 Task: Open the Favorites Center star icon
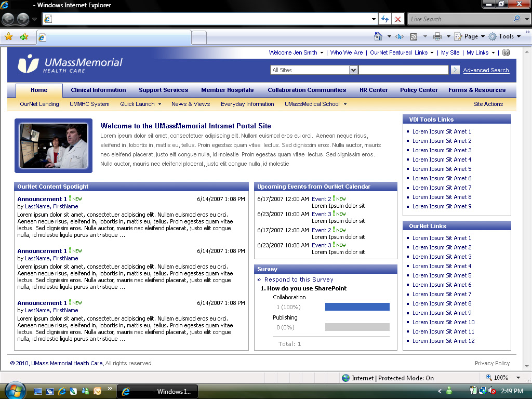9,36
